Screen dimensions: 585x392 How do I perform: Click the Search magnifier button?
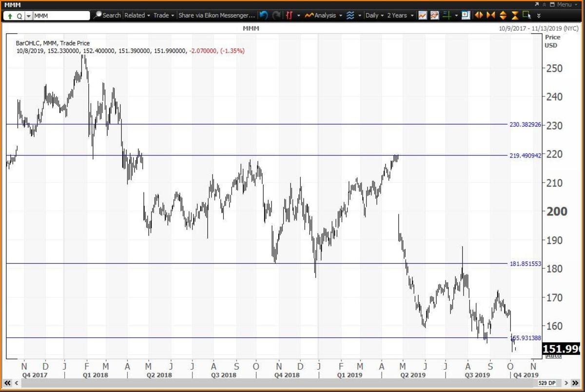[107, 15]
